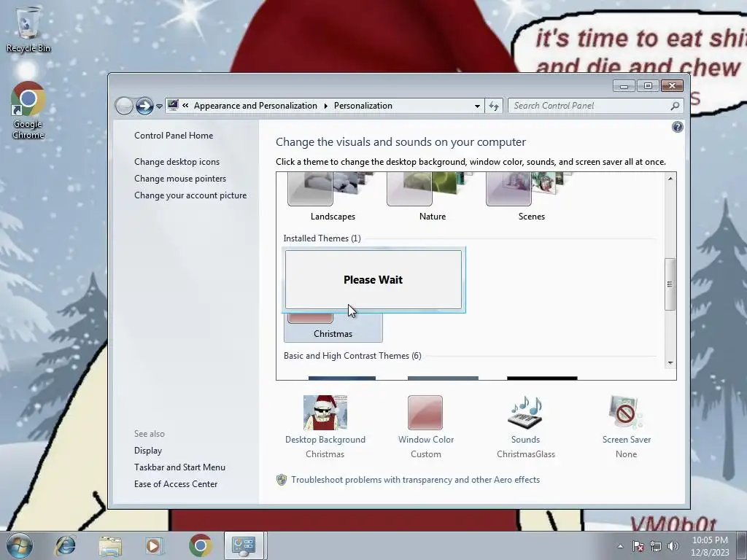This screenshot has width=747, height=560.
Task: Open Taskbar and Start Menu link
Action: pyautogui.click(x=179, y=467)
